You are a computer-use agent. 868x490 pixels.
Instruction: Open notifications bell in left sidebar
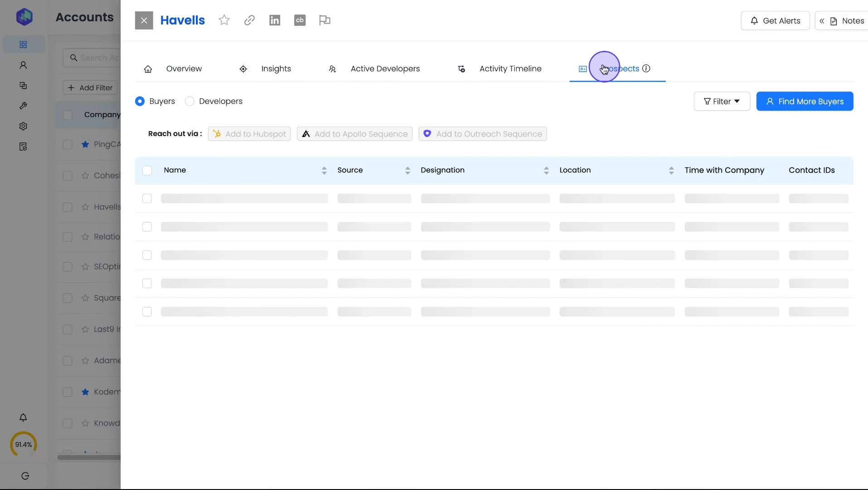[23, 417]
